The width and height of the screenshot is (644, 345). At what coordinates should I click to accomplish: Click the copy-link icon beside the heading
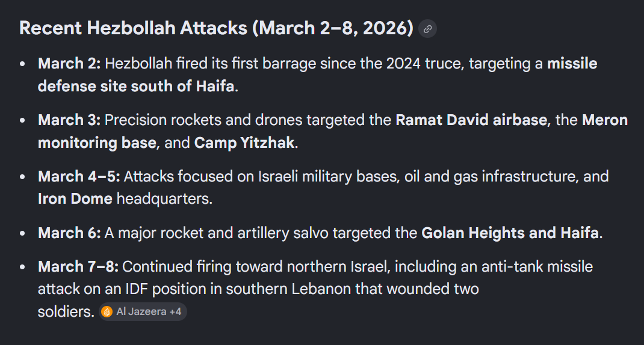(427, 29)
